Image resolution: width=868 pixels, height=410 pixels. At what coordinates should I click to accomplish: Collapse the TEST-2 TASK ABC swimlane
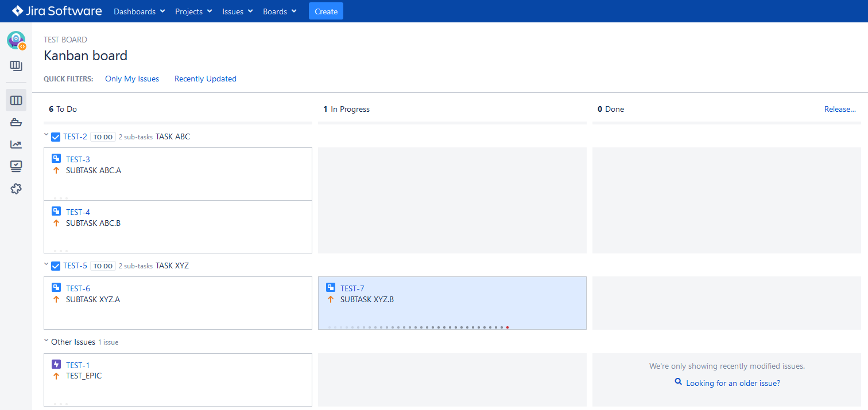tap(46, 135)
